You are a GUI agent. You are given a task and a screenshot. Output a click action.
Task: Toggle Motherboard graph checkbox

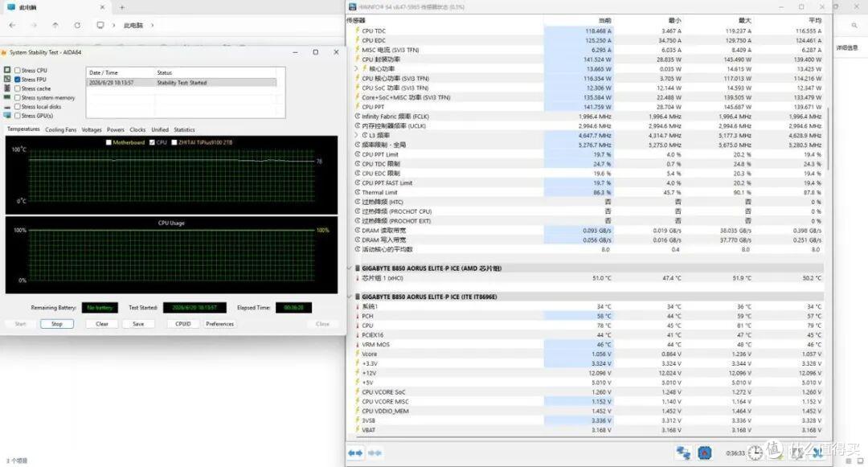pyautogui.click(x=108, y=142)
